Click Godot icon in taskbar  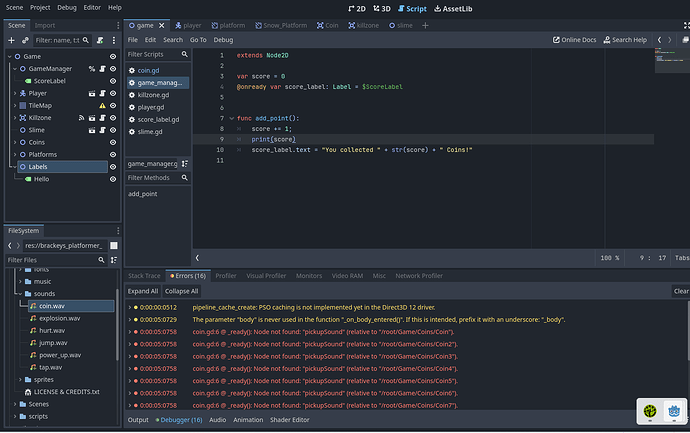[674, 411]
